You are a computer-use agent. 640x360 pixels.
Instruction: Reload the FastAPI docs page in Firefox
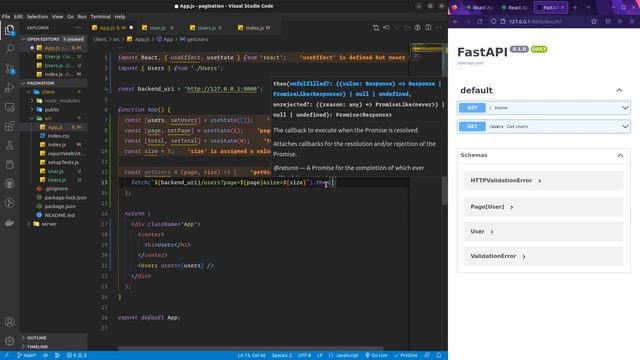click(480, 21)
